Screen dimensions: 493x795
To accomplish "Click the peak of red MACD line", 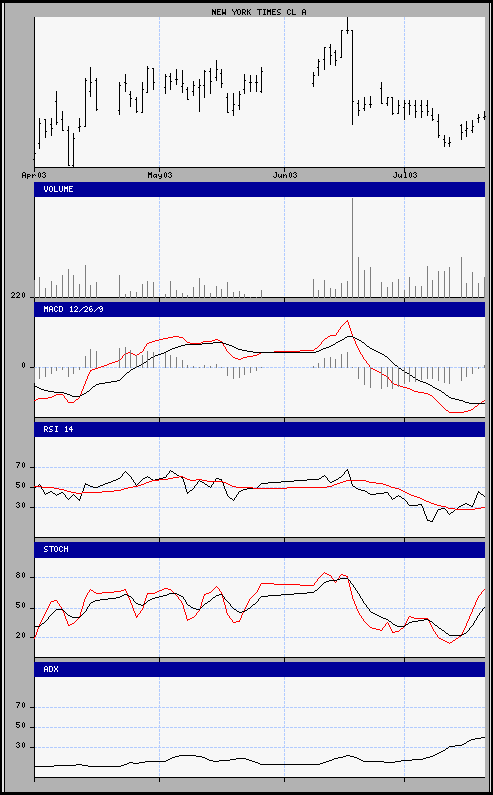I will pyautogui.click(x=347, y=320).
